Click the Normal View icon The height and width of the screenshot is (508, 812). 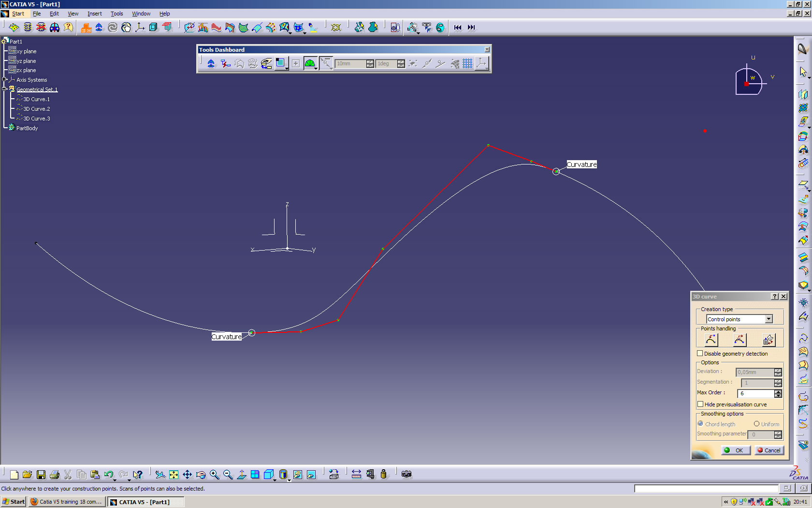241,475
